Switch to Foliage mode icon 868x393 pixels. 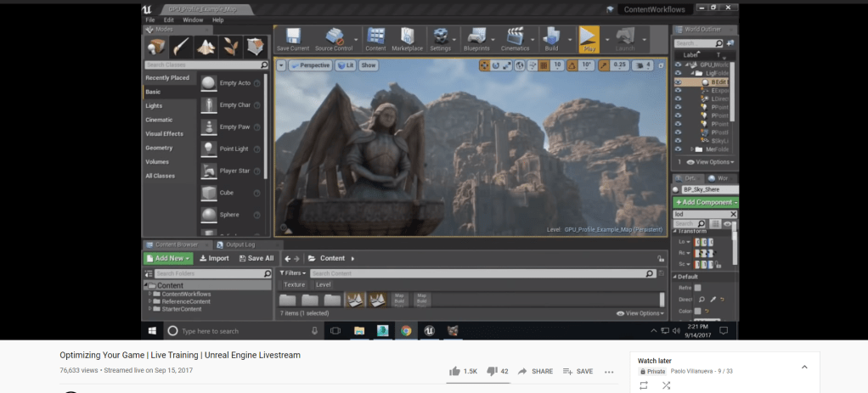(230, 46)
